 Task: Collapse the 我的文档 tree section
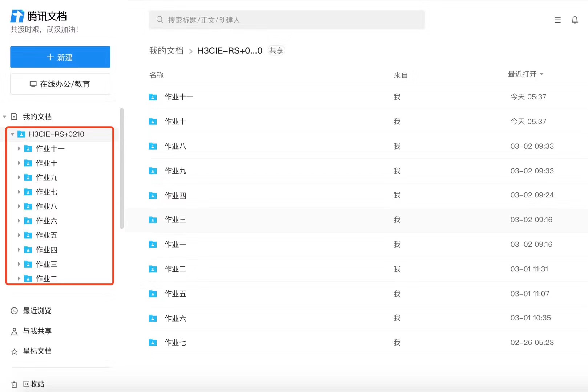click(x=5, y=117)
